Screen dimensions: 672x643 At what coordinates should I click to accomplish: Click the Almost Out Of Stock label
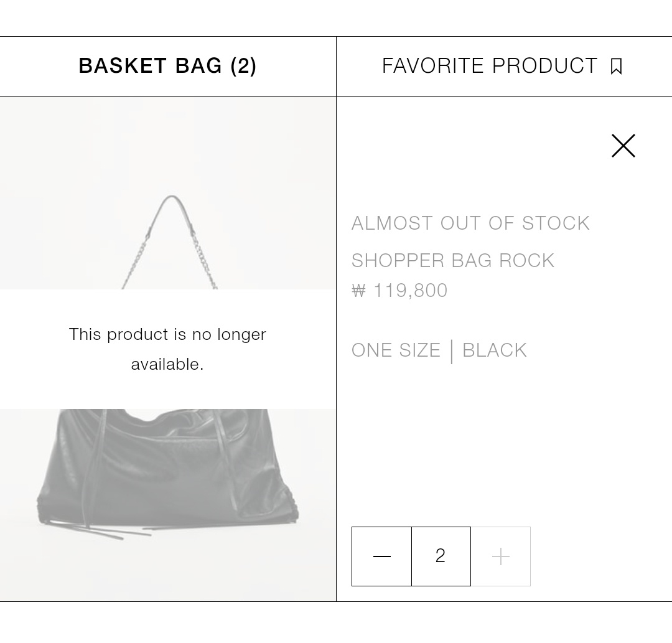click(470, 223)
